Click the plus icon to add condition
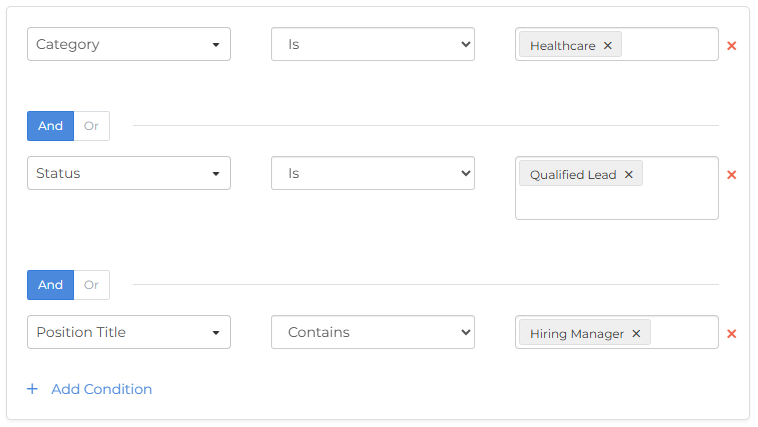 (x=32, y=389)
